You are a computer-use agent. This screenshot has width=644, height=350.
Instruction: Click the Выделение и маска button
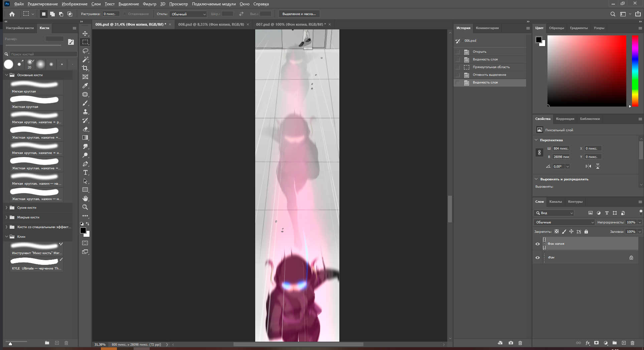[299, 14]
